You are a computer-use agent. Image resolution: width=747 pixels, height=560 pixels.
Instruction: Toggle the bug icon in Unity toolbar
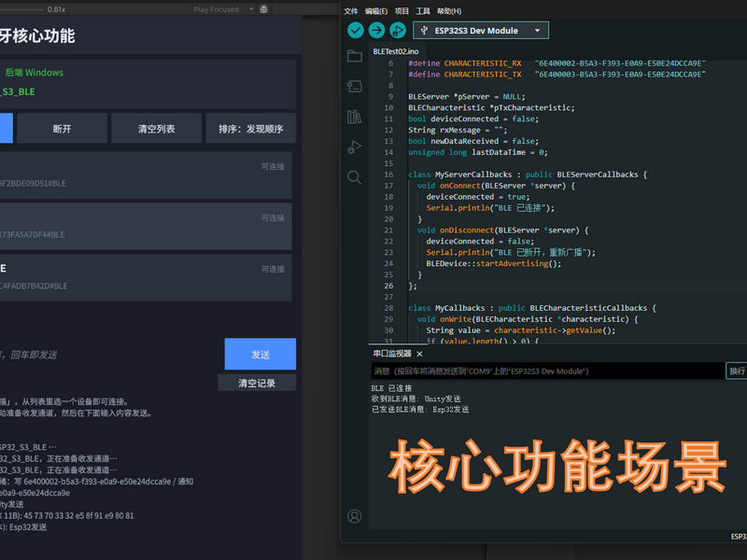pyautogui.click(x=264, y=9)
